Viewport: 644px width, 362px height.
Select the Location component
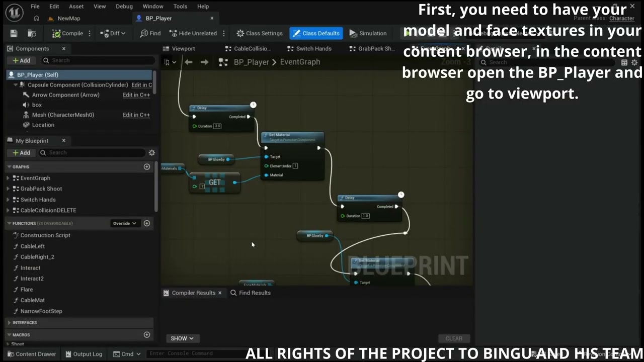coord(43,125)
